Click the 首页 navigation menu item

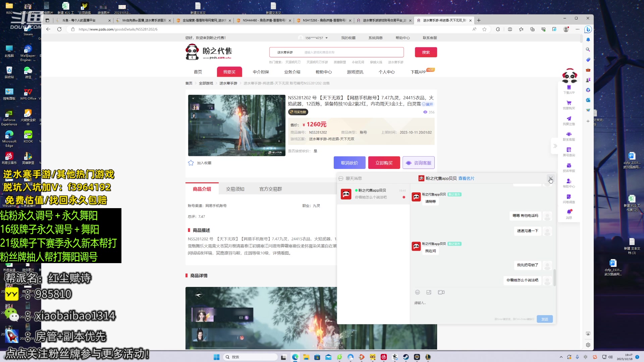[198, 72]
